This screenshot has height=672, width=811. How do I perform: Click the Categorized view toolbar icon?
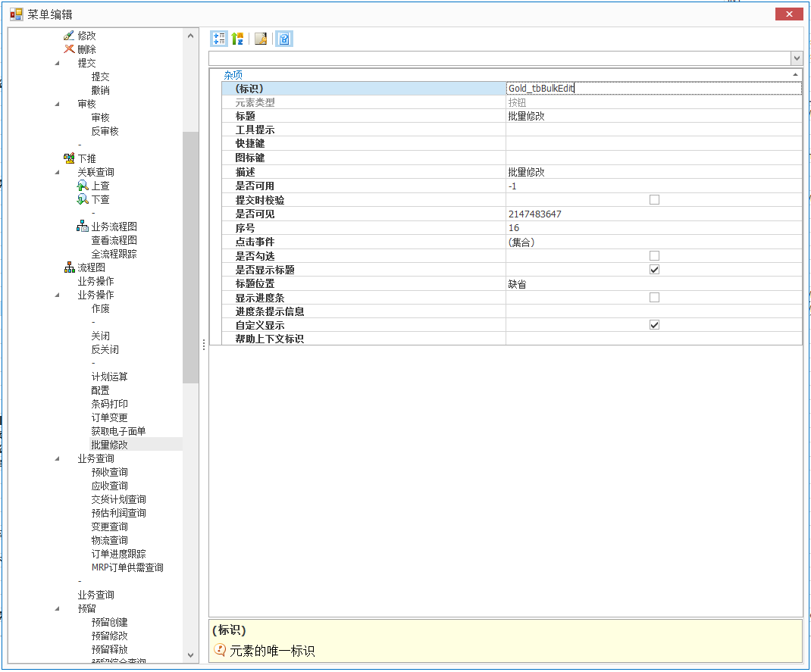219,39
